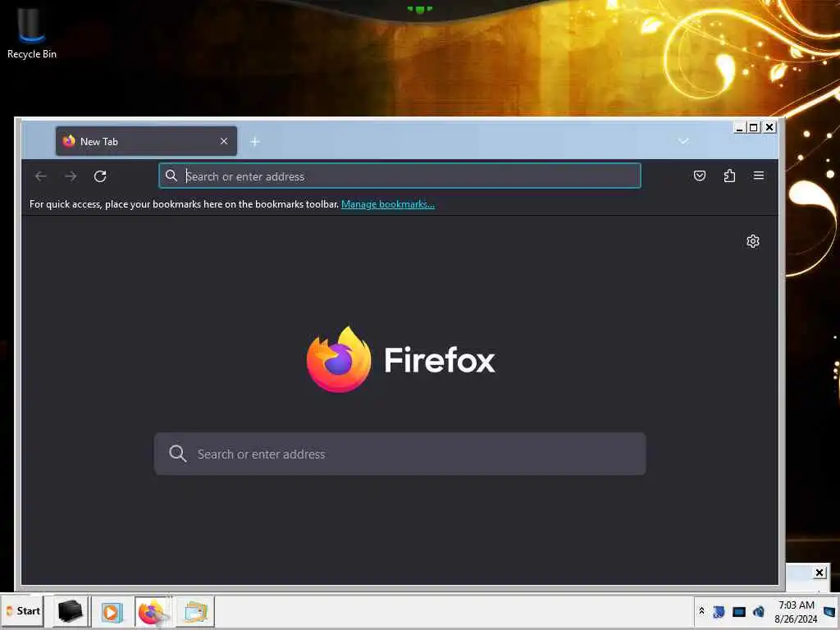The height and width of the screenshot is (630, 840).
Task: Focus the toolbar address bar
Action: (399, 176)
